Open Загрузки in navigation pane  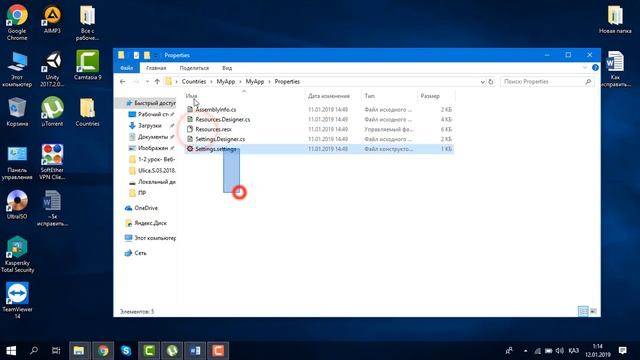(149, 126)
